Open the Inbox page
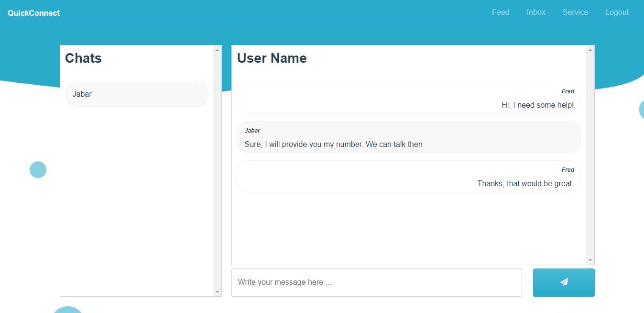Viewport: 644px width, 313px height. point(536,12)
